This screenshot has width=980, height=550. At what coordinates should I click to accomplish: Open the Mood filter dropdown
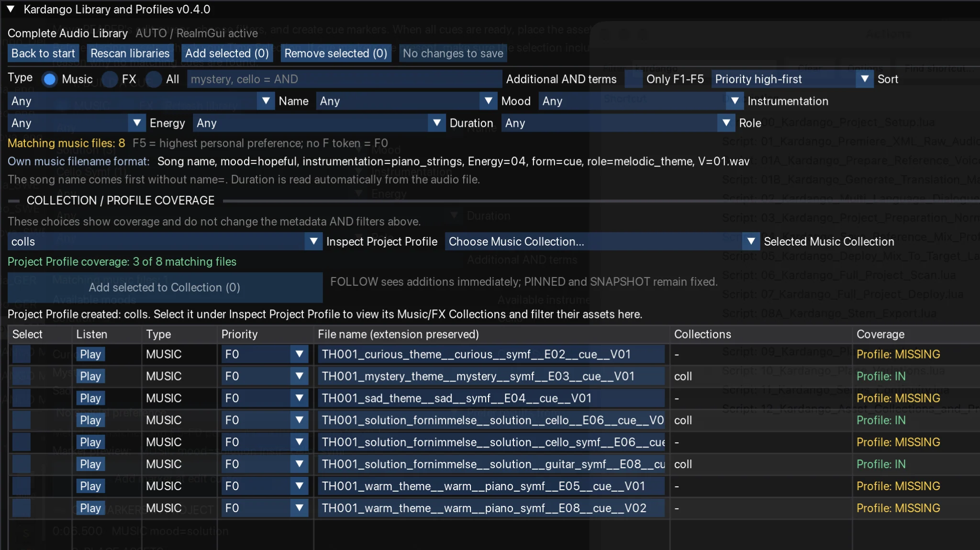[406, 101]
